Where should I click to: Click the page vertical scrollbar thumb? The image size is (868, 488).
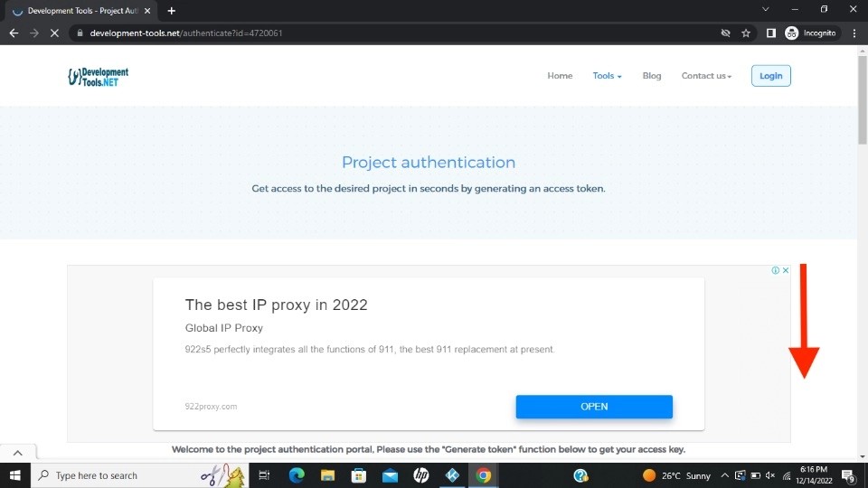(863, 99)
